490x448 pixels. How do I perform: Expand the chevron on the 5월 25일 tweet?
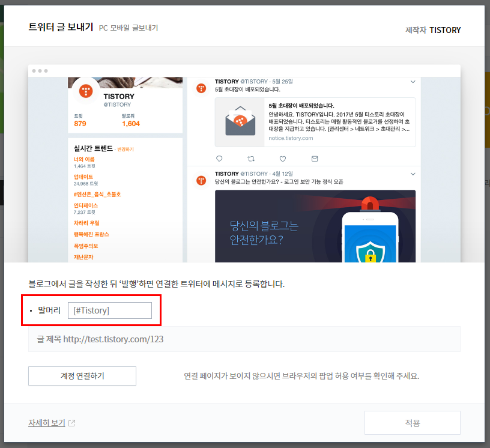413,82
